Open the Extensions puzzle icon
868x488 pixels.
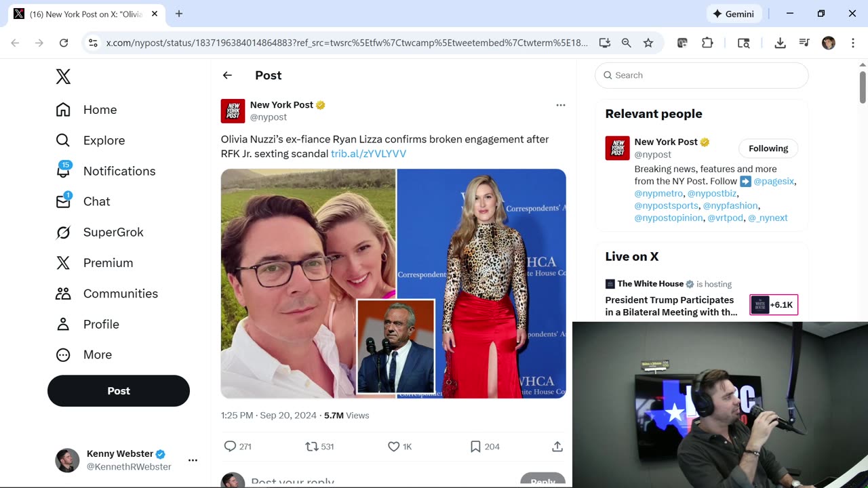[707, 43]
